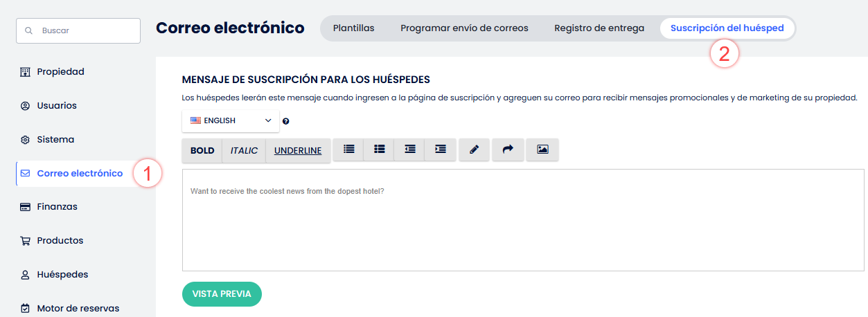The width and height of the screenshot is (868, 317).
Task: Apply UNDERLINE formatting
Action: pos(298,151)
